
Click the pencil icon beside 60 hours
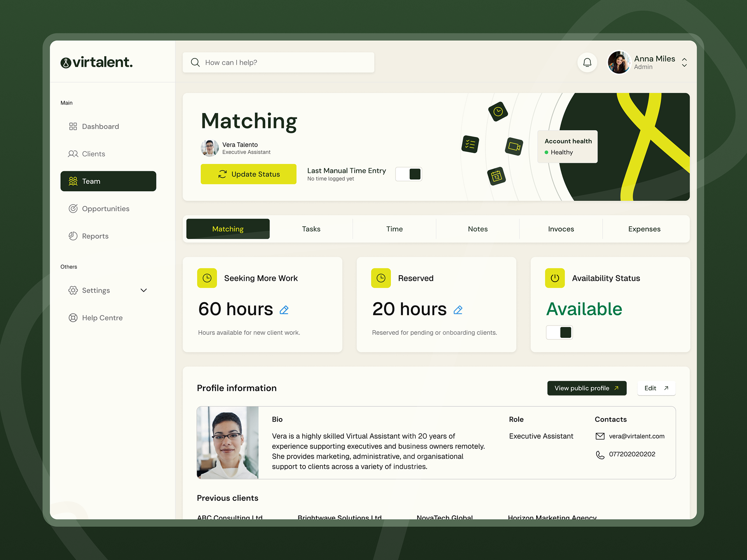tap(284, 310)
